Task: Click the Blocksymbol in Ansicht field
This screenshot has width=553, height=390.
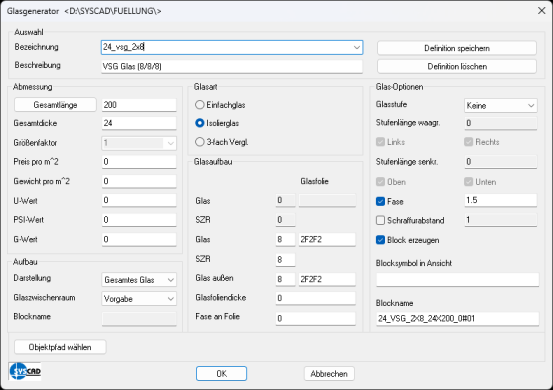Action: [x=457, y=280]
